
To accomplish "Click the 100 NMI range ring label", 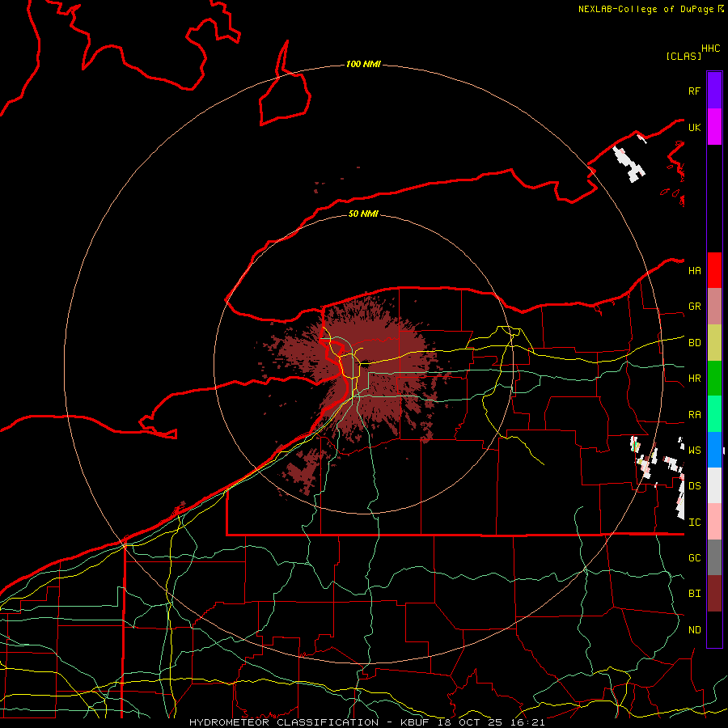I will click(x=363, y=64).
